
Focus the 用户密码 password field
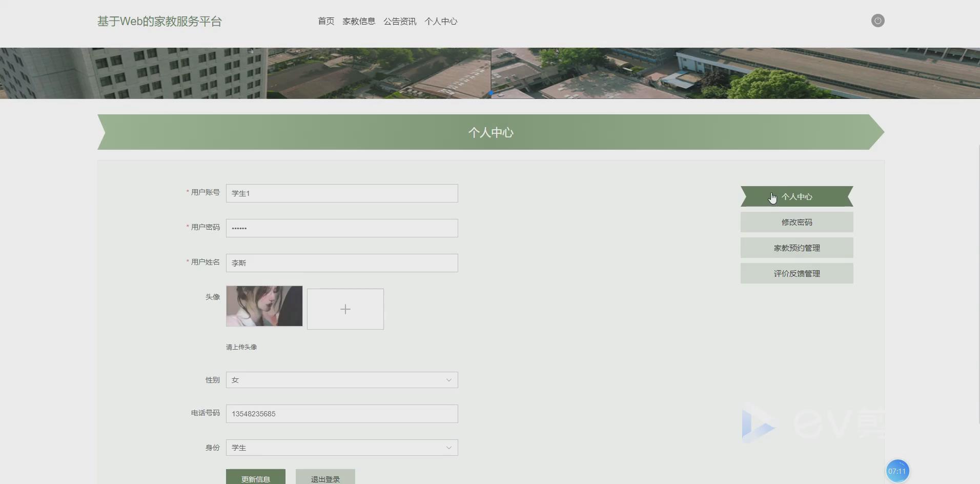[342, 228]
